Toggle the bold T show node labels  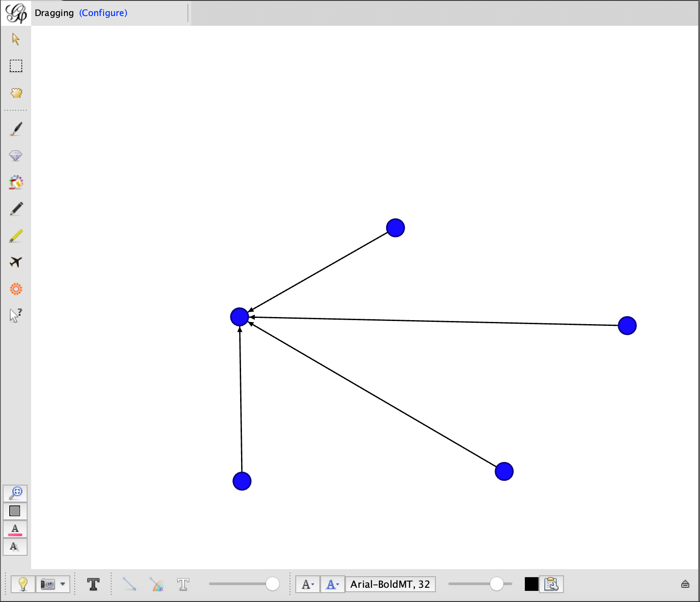click(x=93, y=584)
